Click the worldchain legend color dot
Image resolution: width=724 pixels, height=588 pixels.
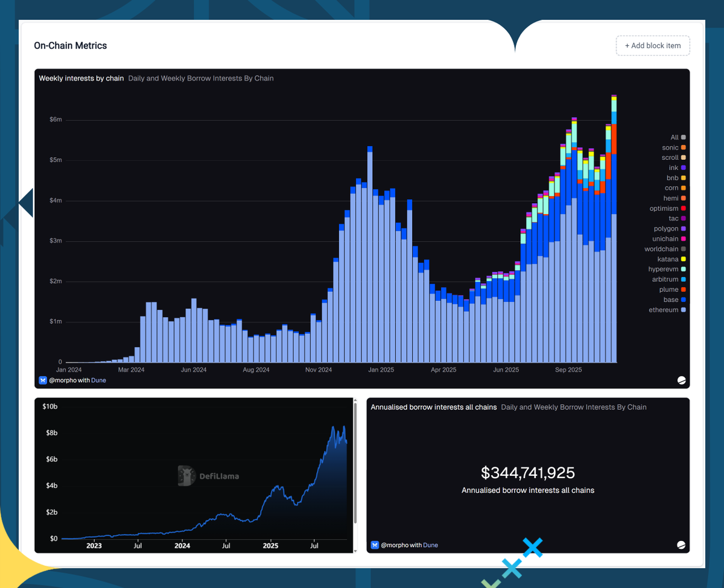tap(684, 249)
